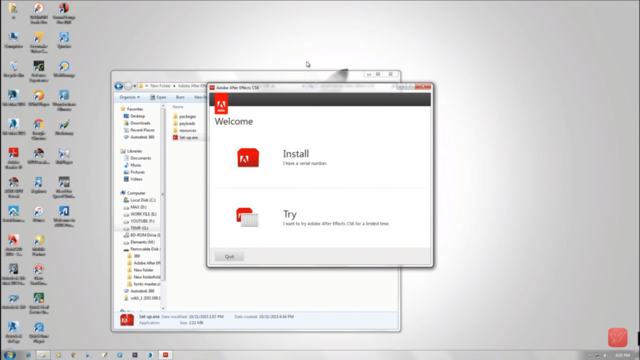Select Music library

pyautogui.click(x=133, y=165)
